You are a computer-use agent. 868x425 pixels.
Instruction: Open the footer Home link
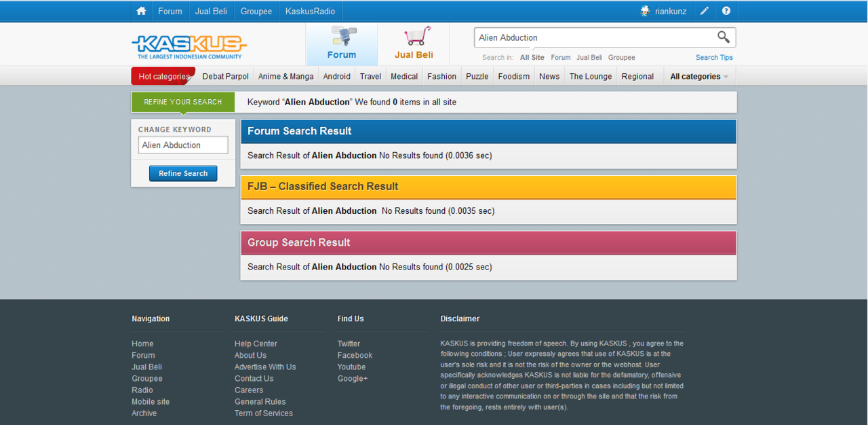tap(142, 344)
